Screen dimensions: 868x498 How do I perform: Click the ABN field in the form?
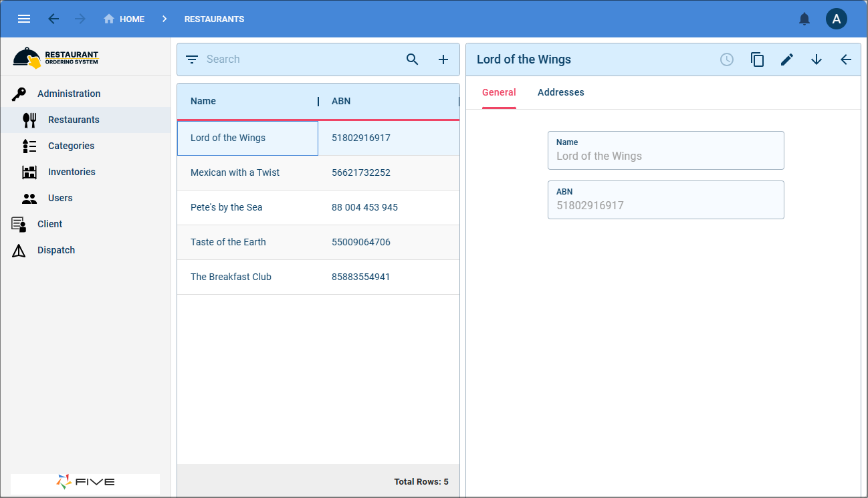pos(665,200)
